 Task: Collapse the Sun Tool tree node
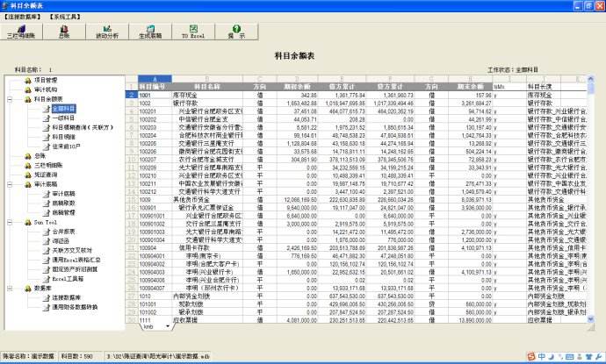pyautogui.click(x=9, y=222)
